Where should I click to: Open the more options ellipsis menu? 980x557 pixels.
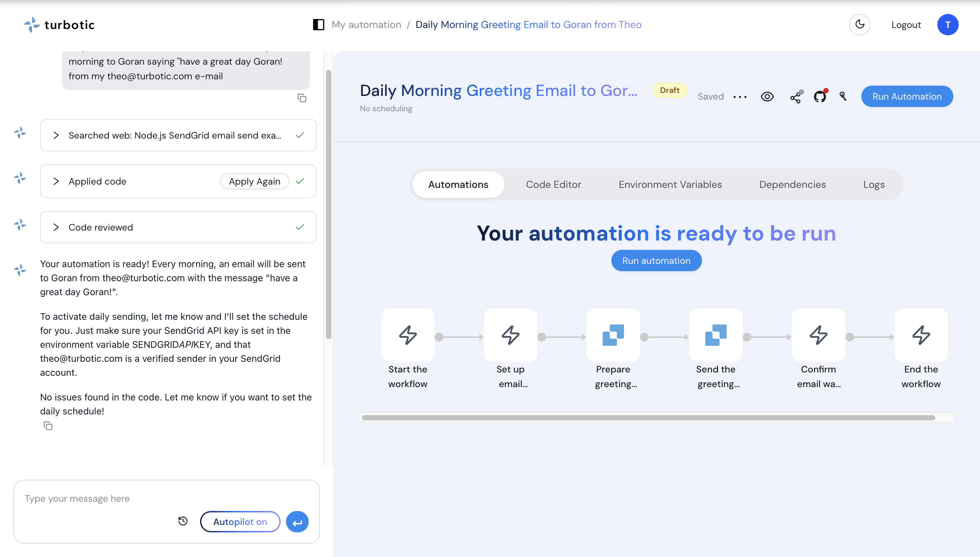(740, 97)
